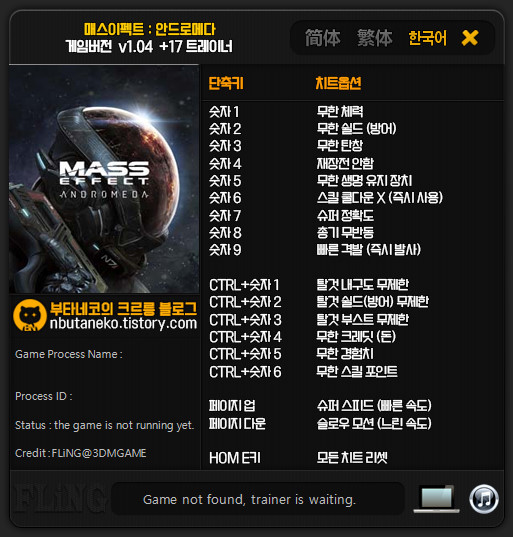Click the music note sound icon
This screenshot has width=513, height=537.
pyautogui.click(x=484, y=499)
